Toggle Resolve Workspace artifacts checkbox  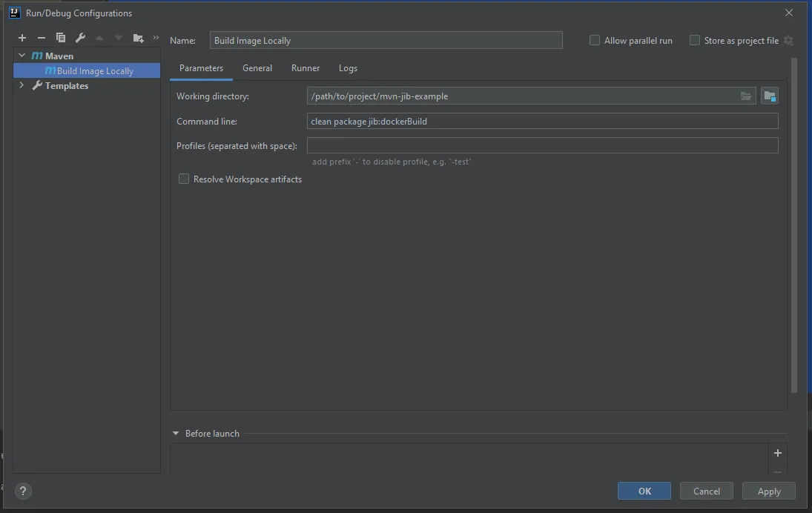click(184, 179)
